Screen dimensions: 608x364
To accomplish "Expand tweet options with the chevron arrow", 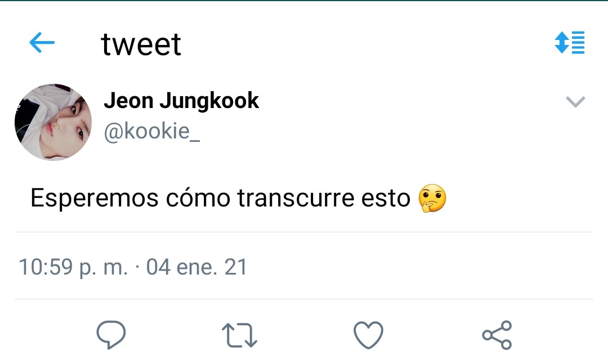I will tap(575, 102).
